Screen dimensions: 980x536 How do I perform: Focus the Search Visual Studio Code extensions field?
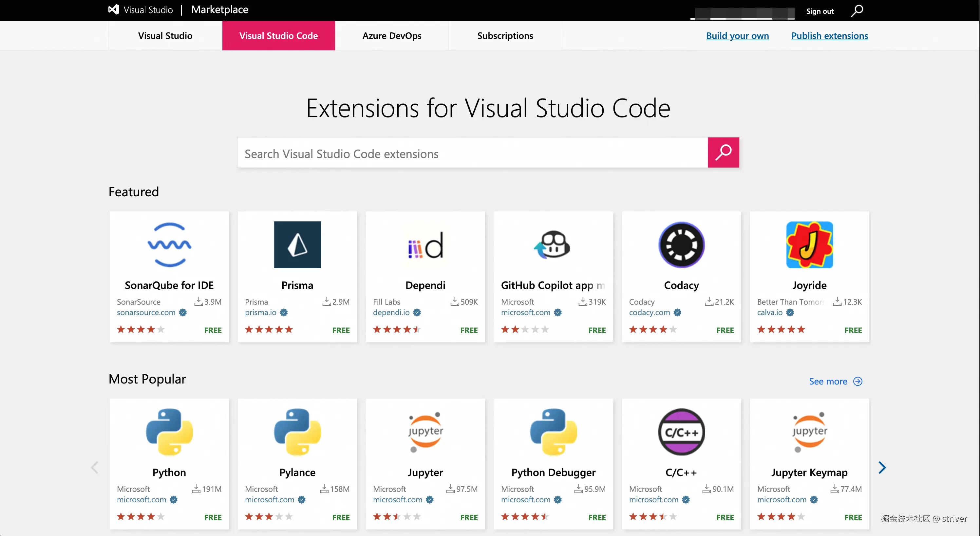[x=472, y=153]
